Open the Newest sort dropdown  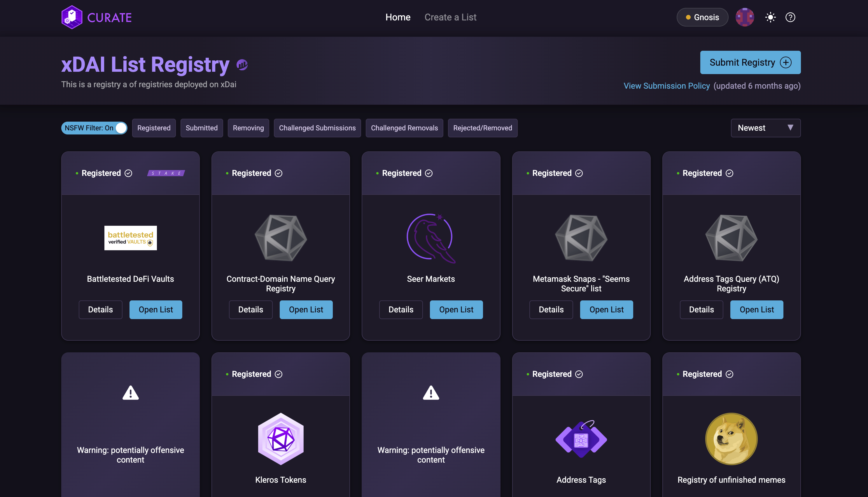coord(765,128)
